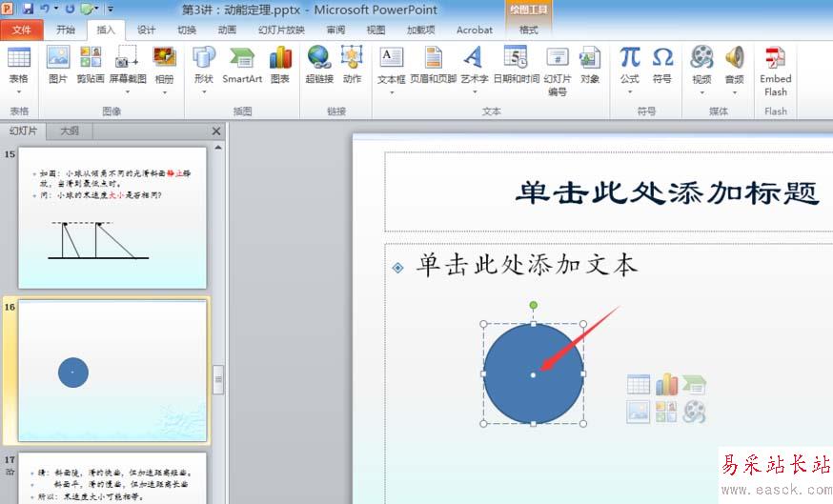Image resolution: width=833 pixels, height=504 pixels.
Task: Open the Acrobat ribbon tab
Action: pos(475,30)
